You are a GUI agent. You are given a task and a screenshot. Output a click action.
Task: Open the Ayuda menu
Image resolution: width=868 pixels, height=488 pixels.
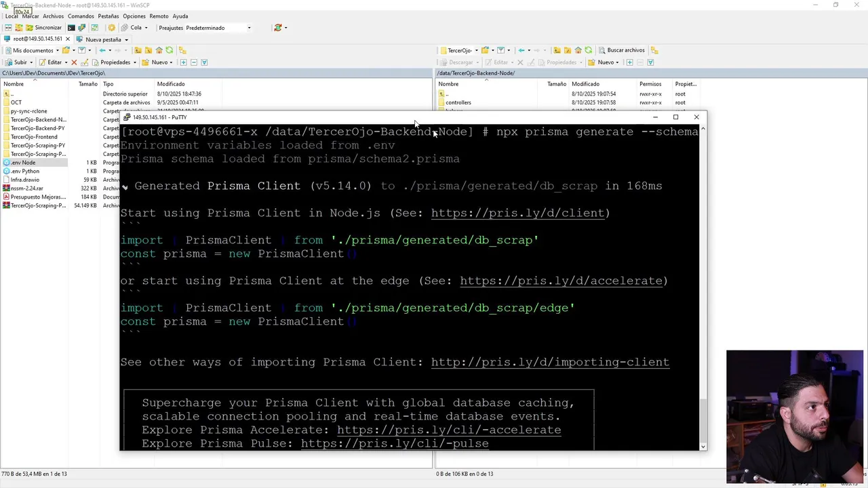pos(180,16)
